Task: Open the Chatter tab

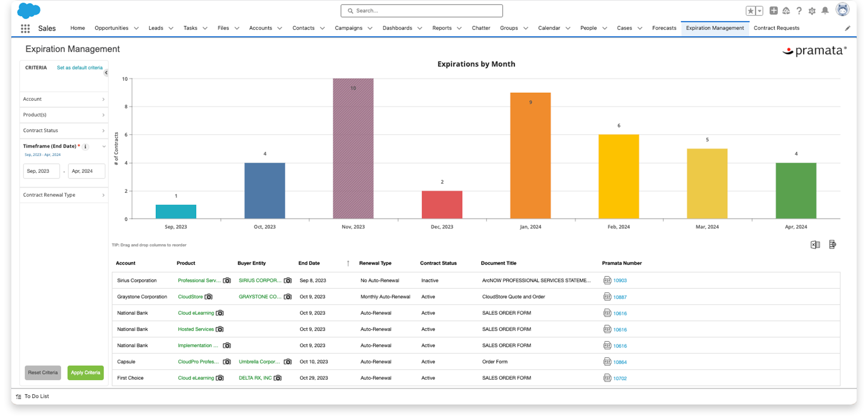Action: (481, 28)
